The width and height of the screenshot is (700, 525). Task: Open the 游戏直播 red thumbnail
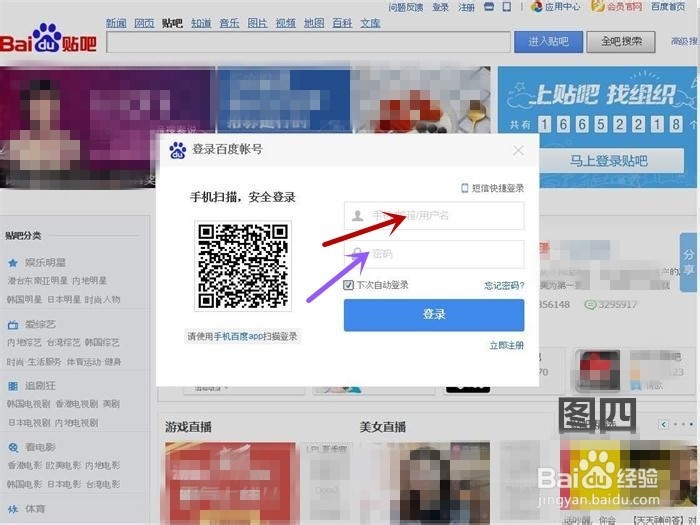point(230,483)
